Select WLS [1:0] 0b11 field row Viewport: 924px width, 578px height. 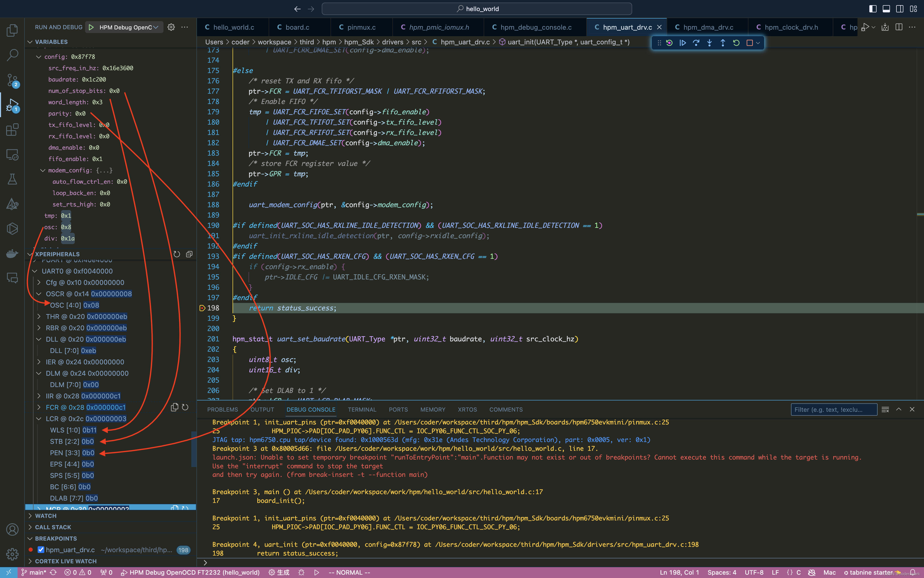[x=111, y=430]
